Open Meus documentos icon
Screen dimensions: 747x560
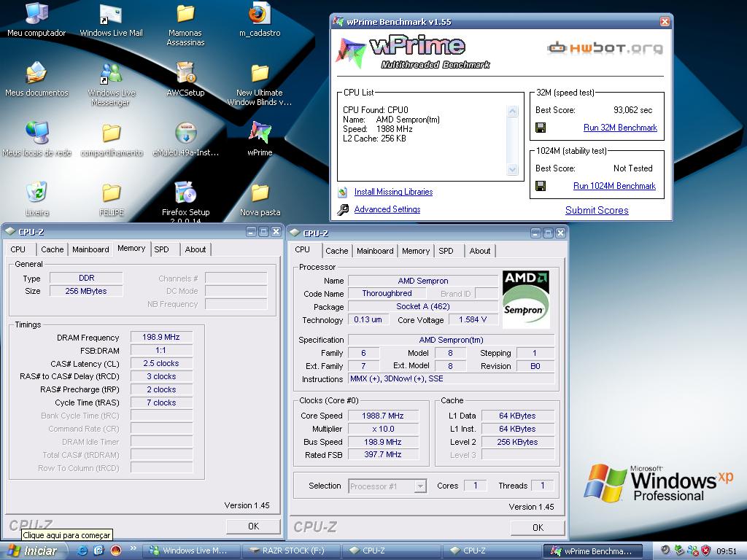36,79
